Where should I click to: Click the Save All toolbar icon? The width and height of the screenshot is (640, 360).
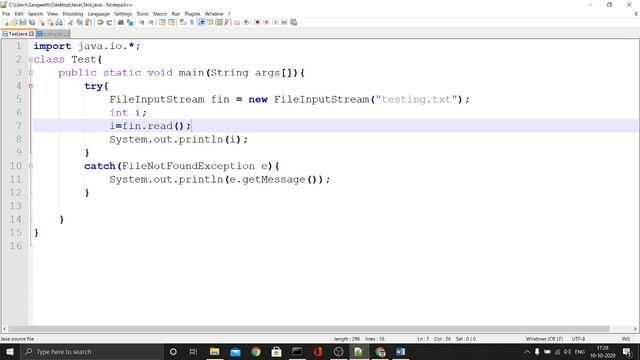click(x=32, y=22)
